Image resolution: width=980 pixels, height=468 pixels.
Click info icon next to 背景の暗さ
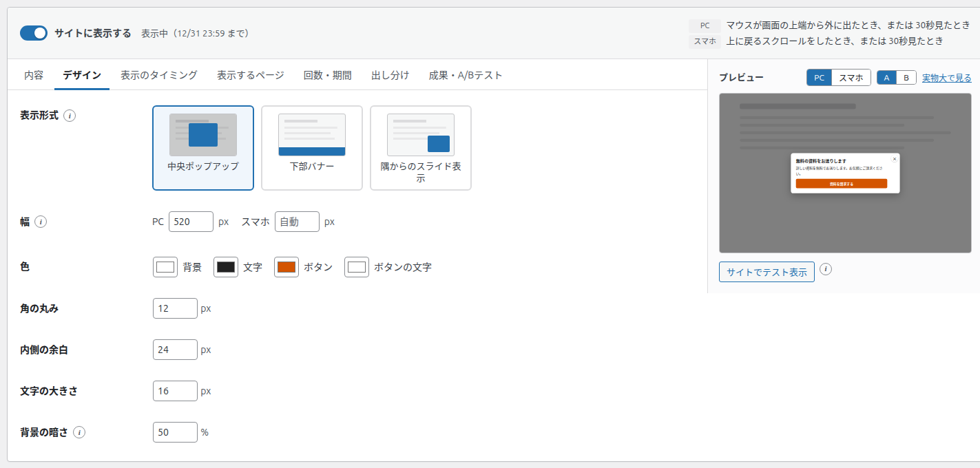point(79,432)
